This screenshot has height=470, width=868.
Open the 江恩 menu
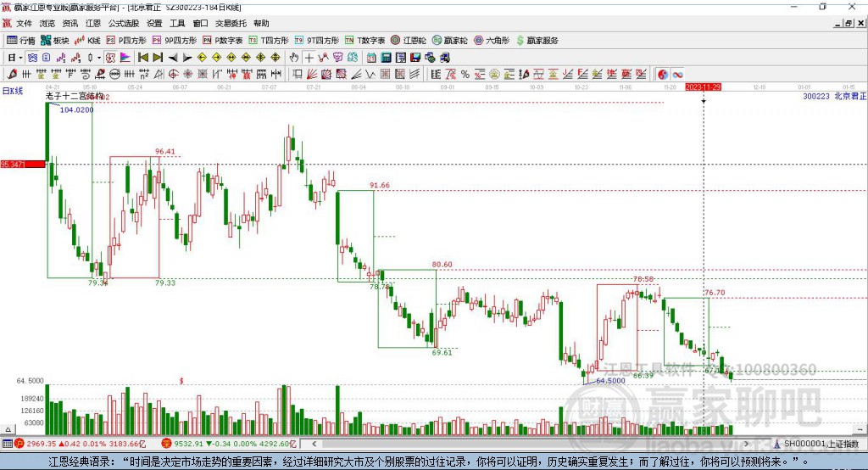click(92, 24)
